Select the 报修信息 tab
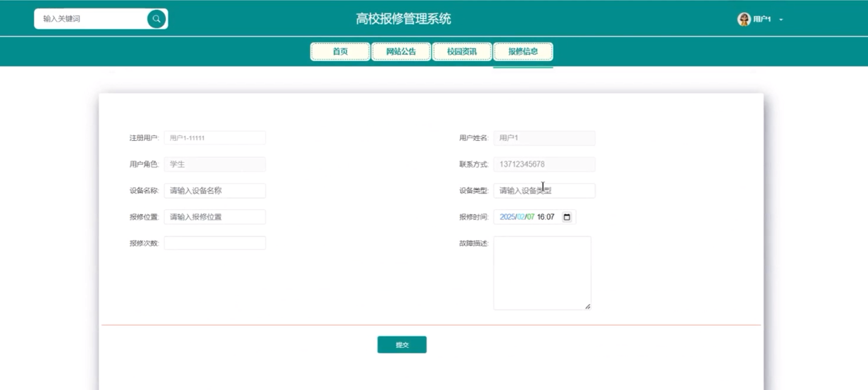This screenshot has height=390, width=868. coord(523,52)
